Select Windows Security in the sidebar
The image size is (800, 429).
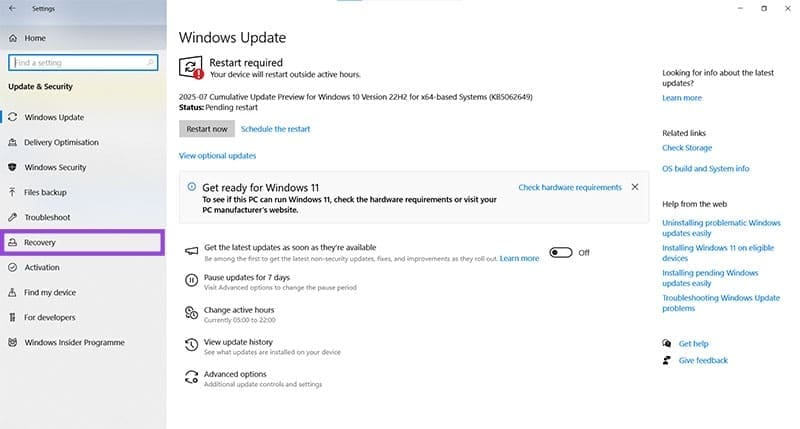pyautogui.click(x=83, y=167)
